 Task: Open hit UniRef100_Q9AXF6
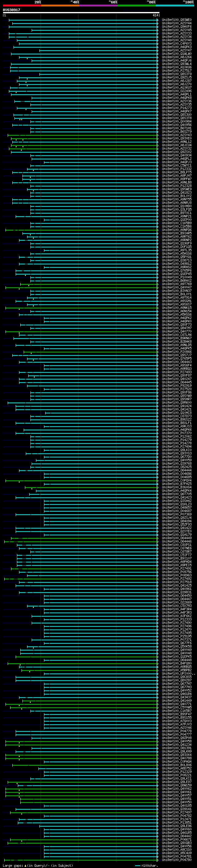click(x=176, y=26)
